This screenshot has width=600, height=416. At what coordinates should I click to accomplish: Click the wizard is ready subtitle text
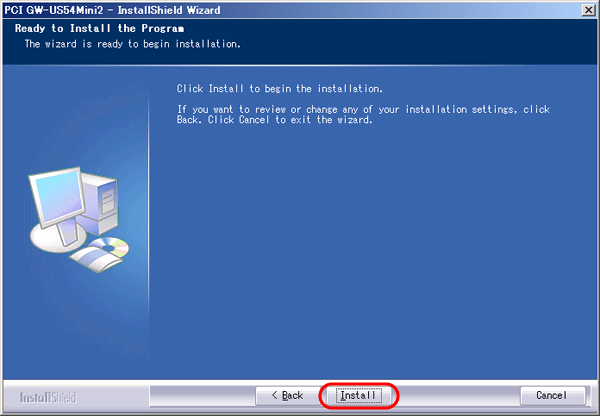coord(132,44)
